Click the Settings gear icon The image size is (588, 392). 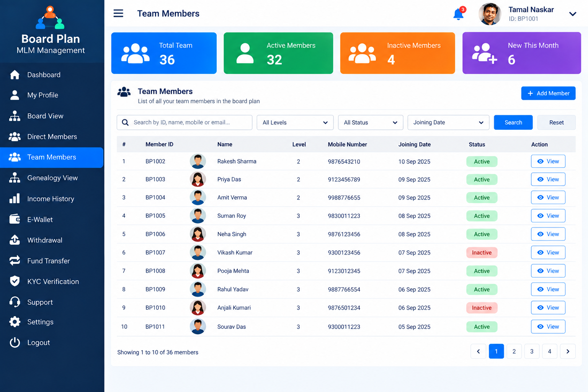tap(15, 322)
